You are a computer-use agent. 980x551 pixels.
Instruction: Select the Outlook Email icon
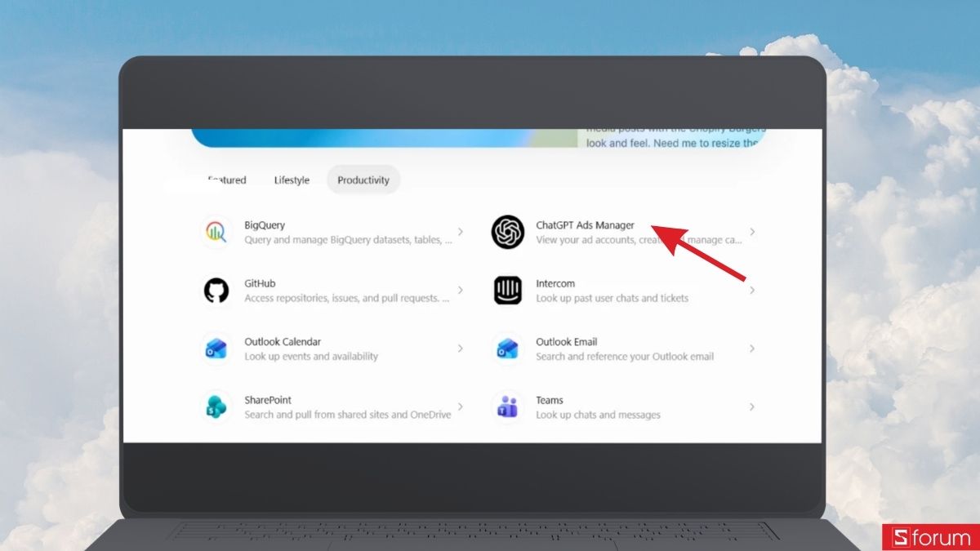coord(508,349)
